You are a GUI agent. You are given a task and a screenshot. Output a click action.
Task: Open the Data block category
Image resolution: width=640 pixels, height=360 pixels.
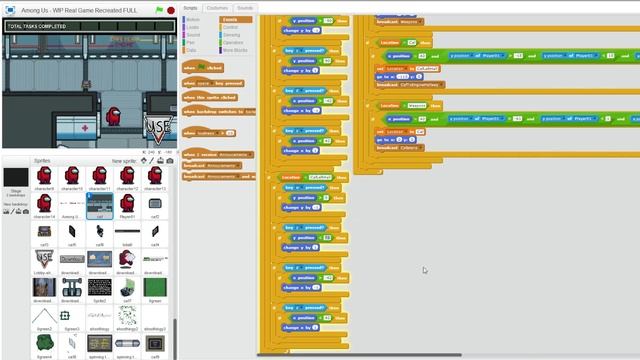pos(191,50)
